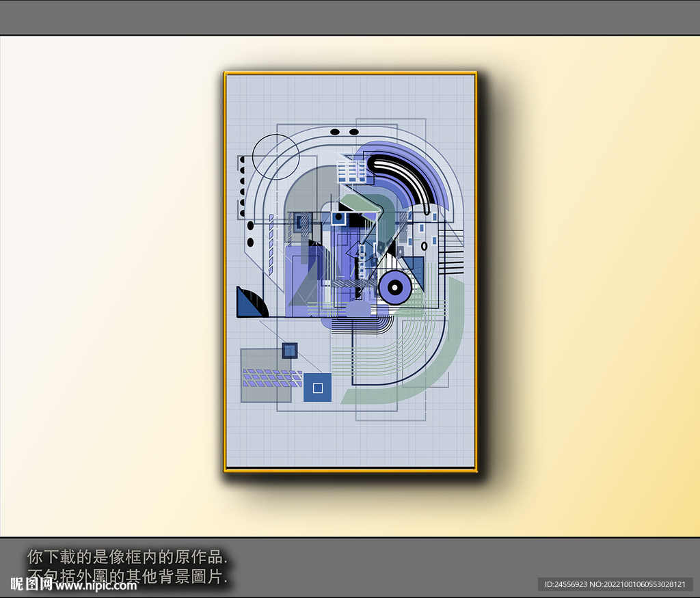Click the purple bullseye circle in artwork
Image resolution: width=700 pixels, height=598 pixels.
(x=394, y=288)
